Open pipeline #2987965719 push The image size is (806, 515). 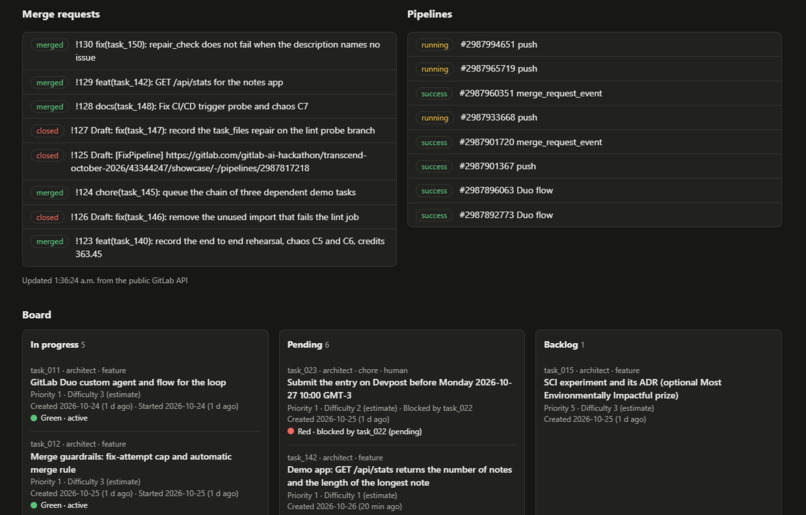594,69
